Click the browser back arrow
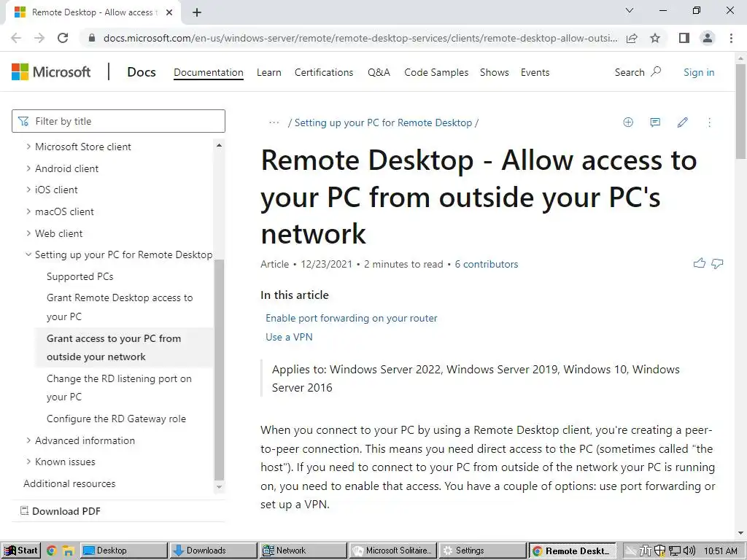This screenshot has height=560, width=747. [16, 38]
